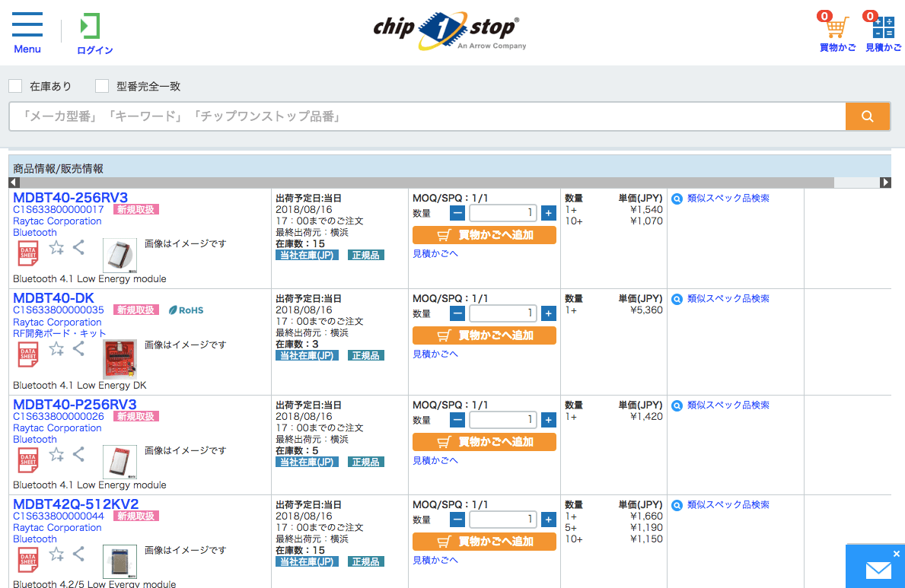Open datasheet for MDBT42Q-512KV2
Viewport: 905px width, 588px height.
[28, 559]
